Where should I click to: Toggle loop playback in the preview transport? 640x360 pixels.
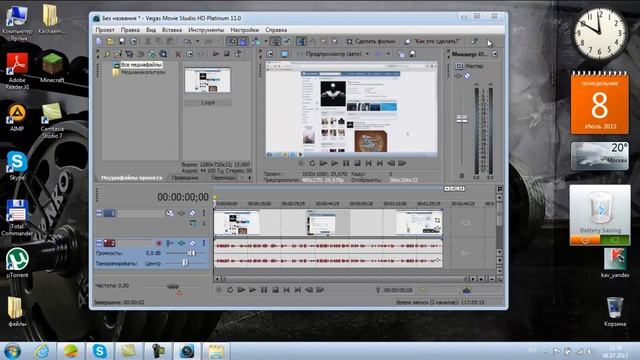(312, 163)
